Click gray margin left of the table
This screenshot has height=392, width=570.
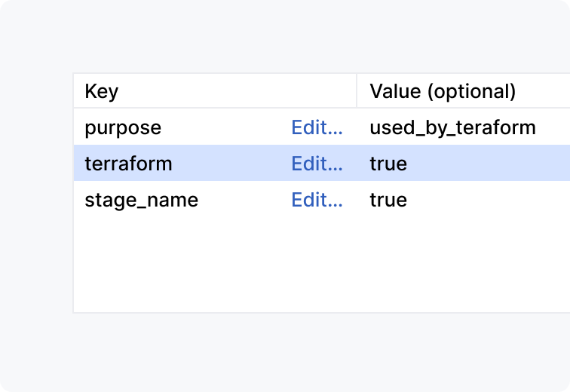coord(38,196)
